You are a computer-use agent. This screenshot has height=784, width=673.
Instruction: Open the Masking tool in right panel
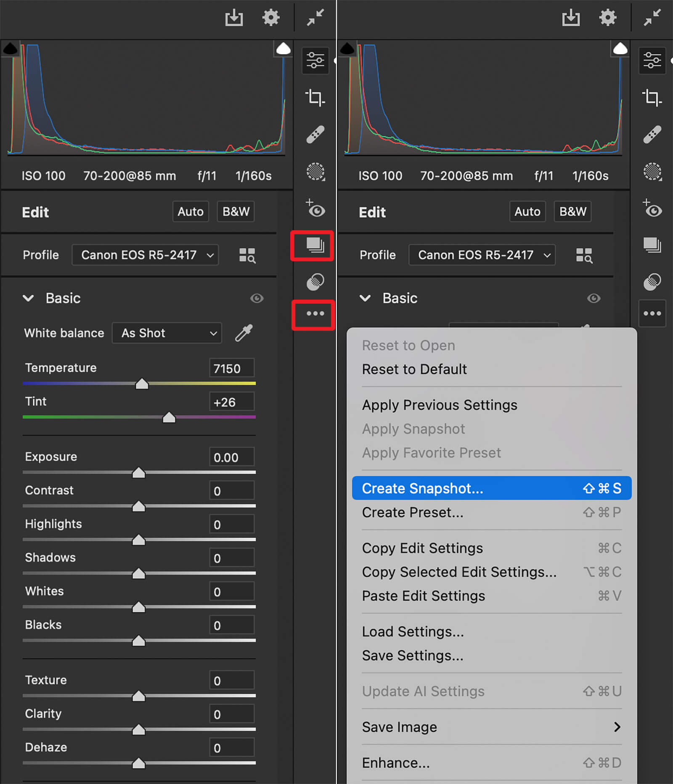[x=652, y=172]
